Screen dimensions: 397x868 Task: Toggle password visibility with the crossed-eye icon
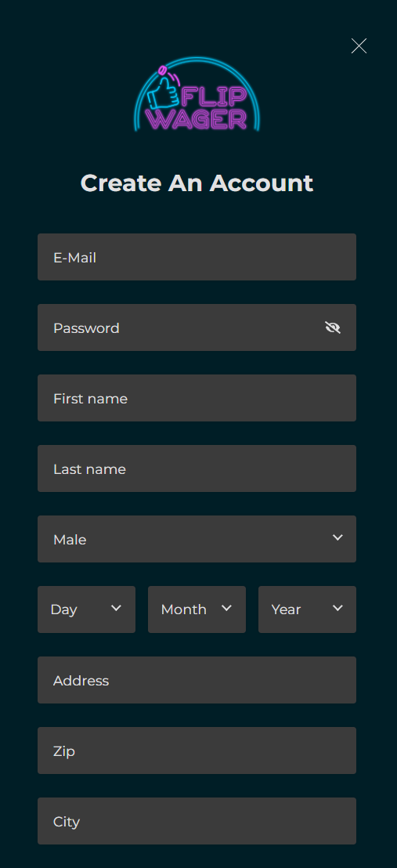(332, 327)
